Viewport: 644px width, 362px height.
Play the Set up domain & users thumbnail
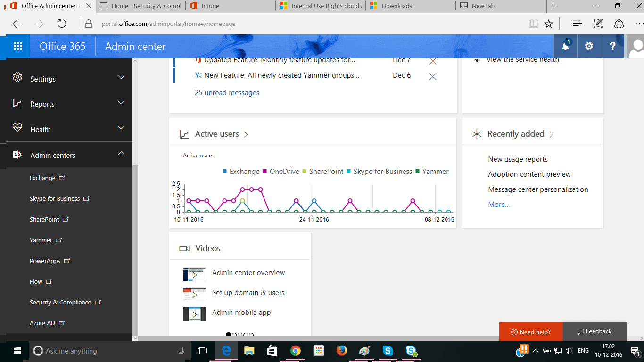pos(195,294)
